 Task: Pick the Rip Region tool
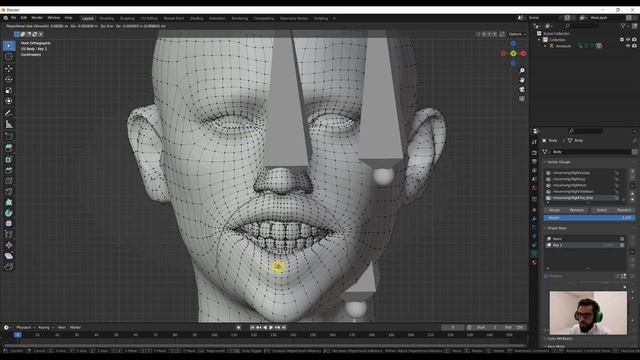point(9,267)
